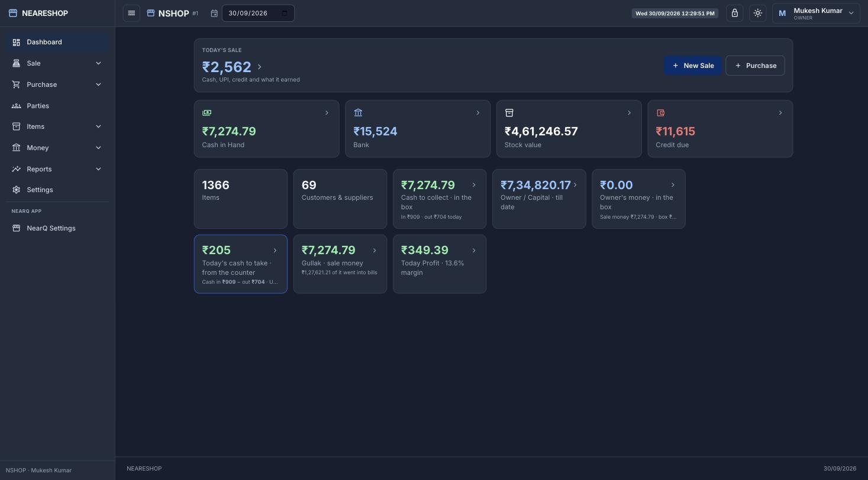Open the 69 Customers & suppliers card
The width and height of the screenshot is (868, 480).
click(340, 199)
